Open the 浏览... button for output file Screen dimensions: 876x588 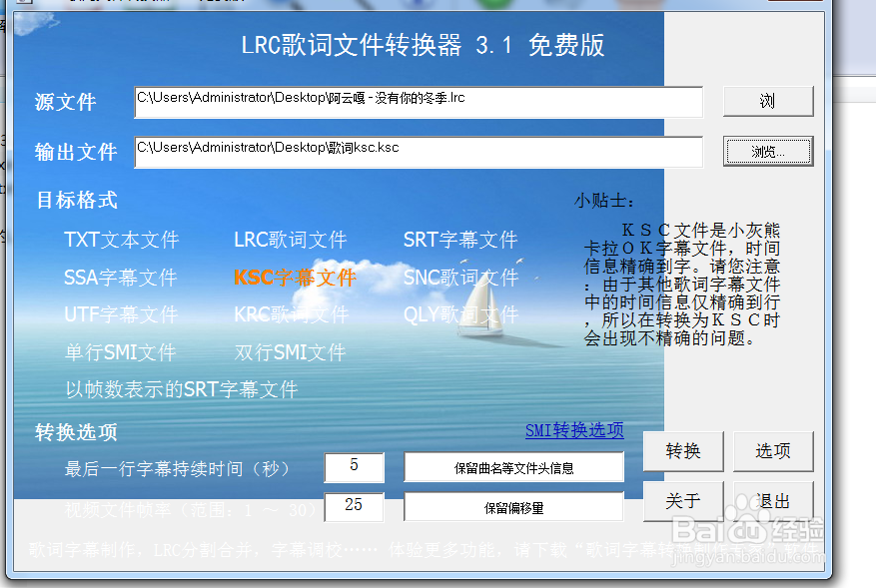pyautogui.click(x=768, y=152)
